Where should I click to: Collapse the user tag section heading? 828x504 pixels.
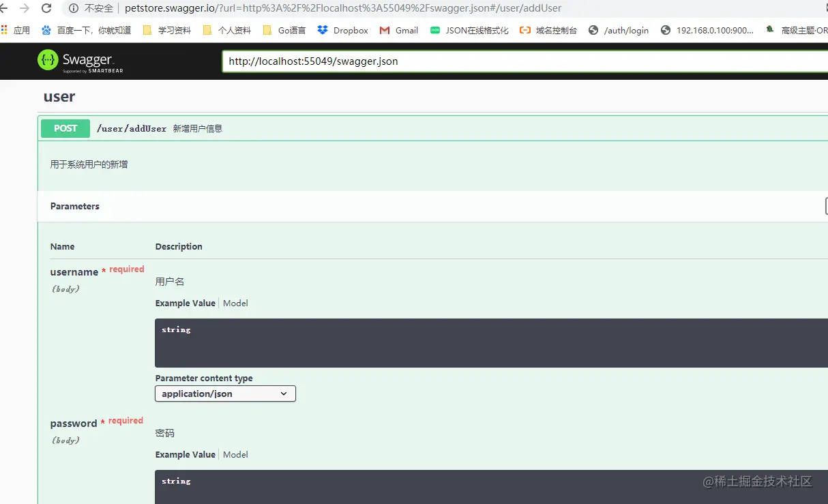(x=59, y=97)
